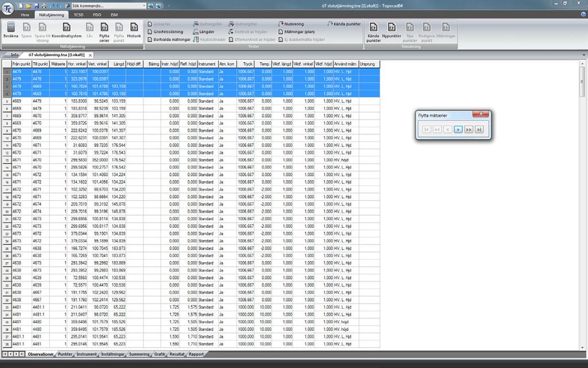The width and height of the screenshot is (588, 368).
Task: Switch to the ISM ribbon tab
Action: click(x=114, y=15)
